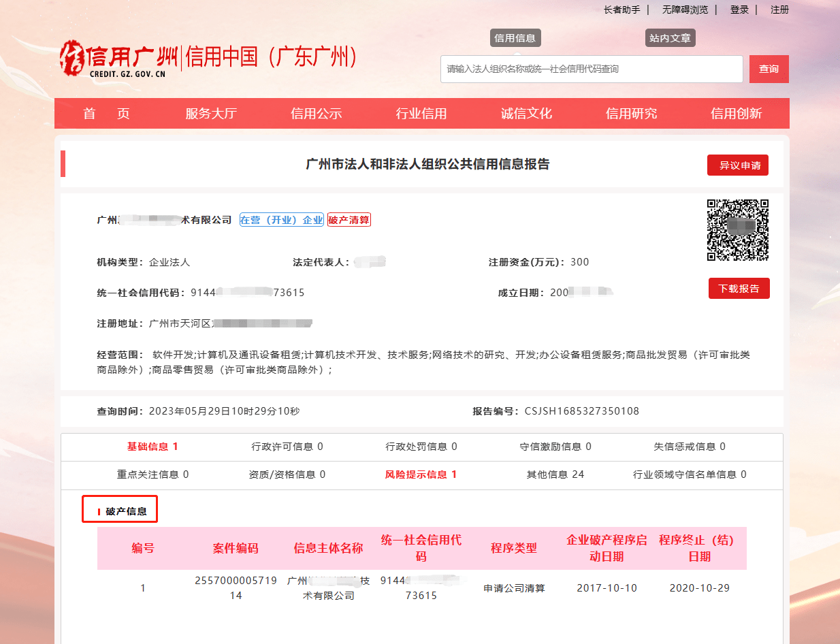Select the 信用信息 search tab
Viewport: 840px width, 644px height.
click(515, 37)
